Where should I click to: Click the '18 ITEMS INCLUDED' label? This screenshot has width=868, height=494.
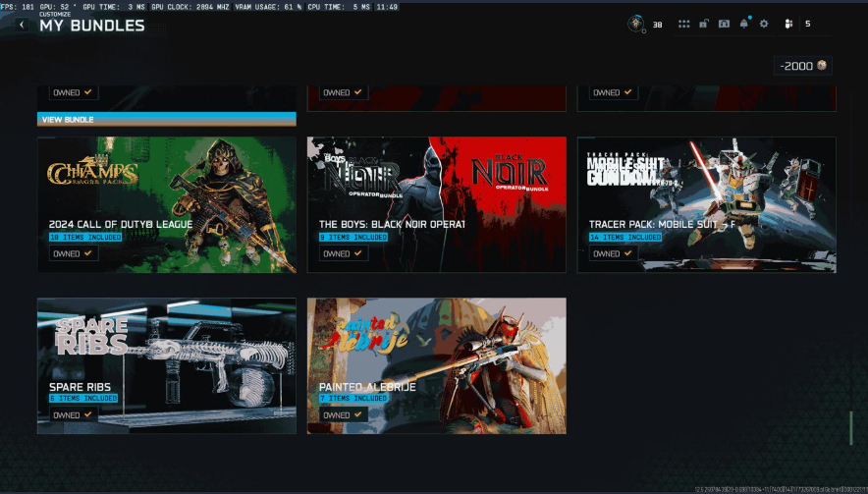tap(85, 237)
